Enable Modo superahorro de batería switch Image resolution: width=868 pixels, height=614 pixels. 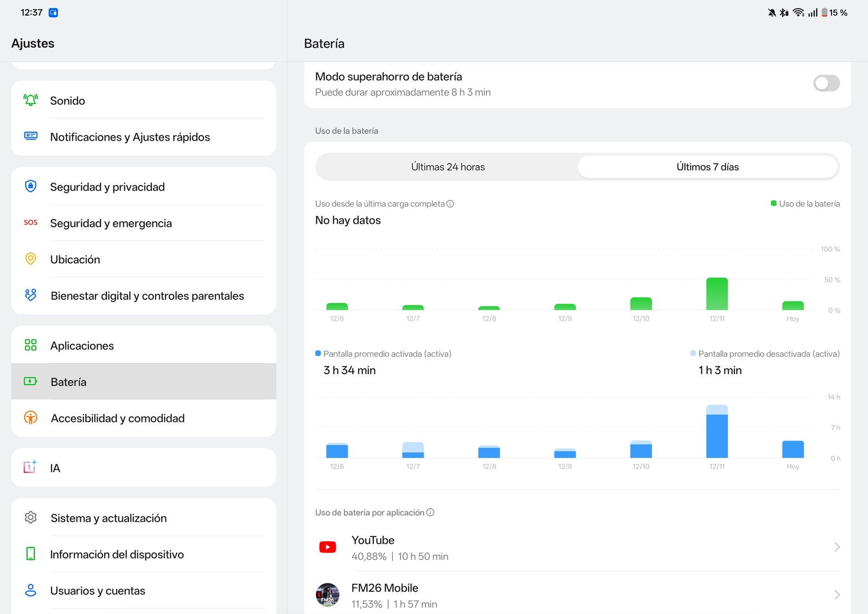[x=826, y=84]
